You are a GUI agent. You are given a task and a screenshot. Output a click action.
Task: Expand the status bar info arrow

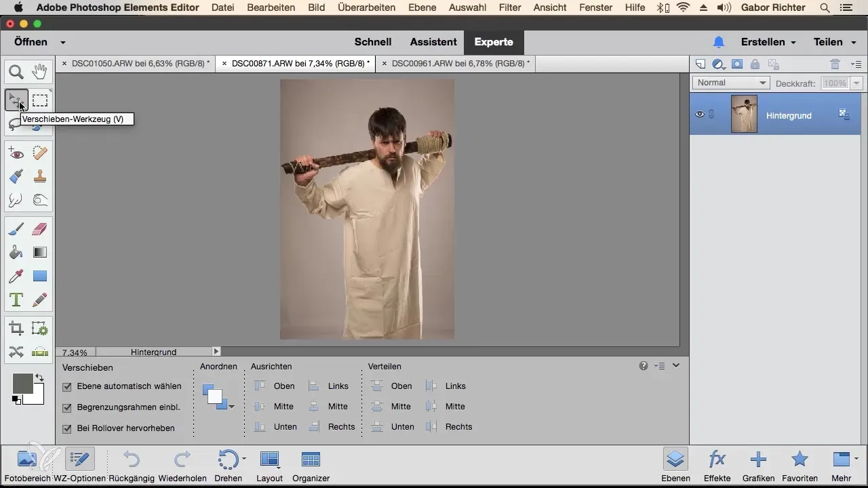[216, 352]
